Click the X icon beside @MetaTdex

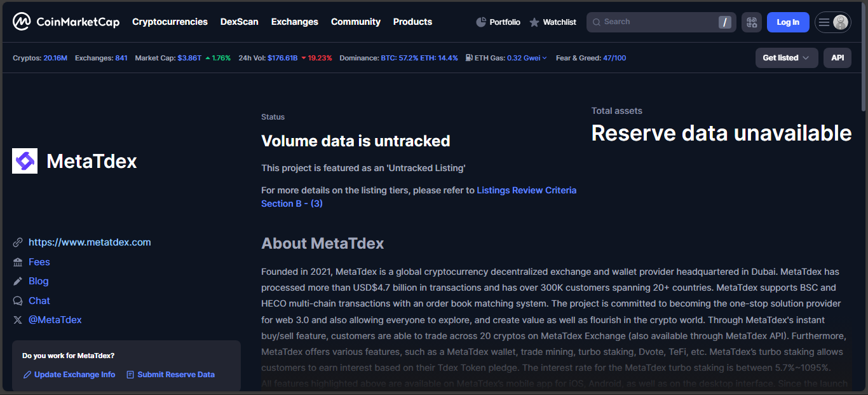[18, 320]
